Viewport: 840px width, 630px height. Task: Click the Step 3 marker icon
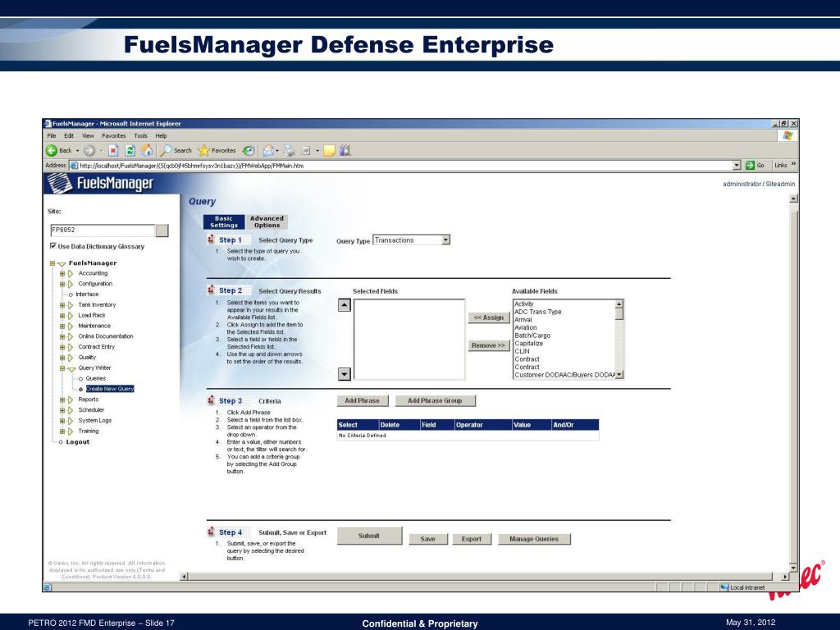tap(211, 400)
